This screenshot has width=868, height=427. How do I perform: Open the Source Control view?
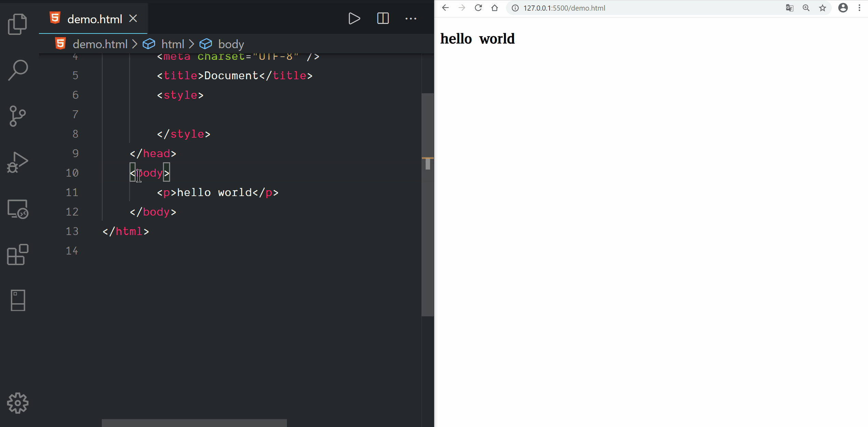point(17,116)
